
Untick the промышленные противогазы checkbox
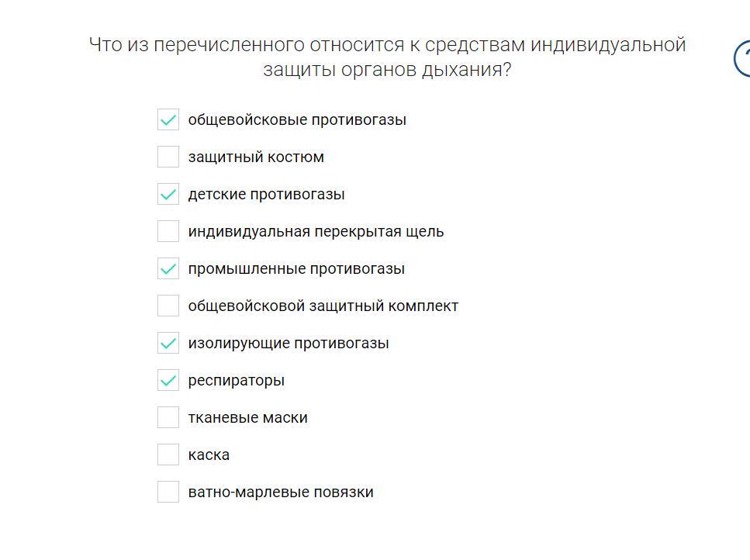(168, 268)
